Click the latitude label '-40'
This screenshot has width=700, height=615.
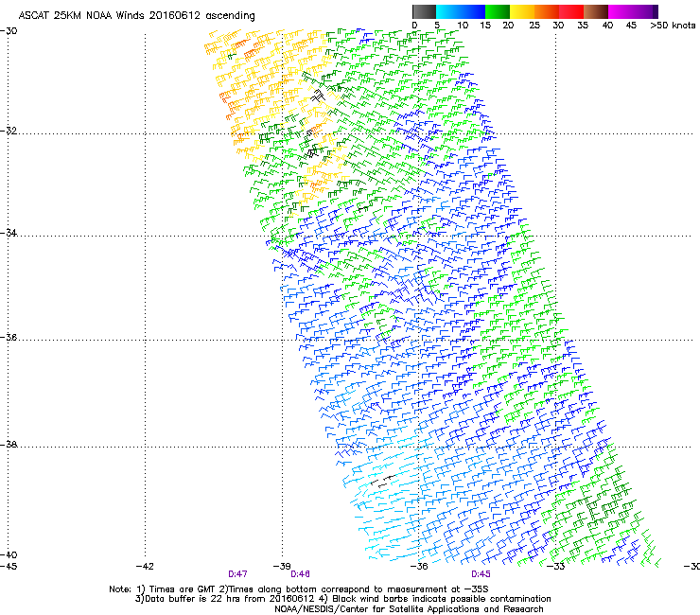pos(9,554)
